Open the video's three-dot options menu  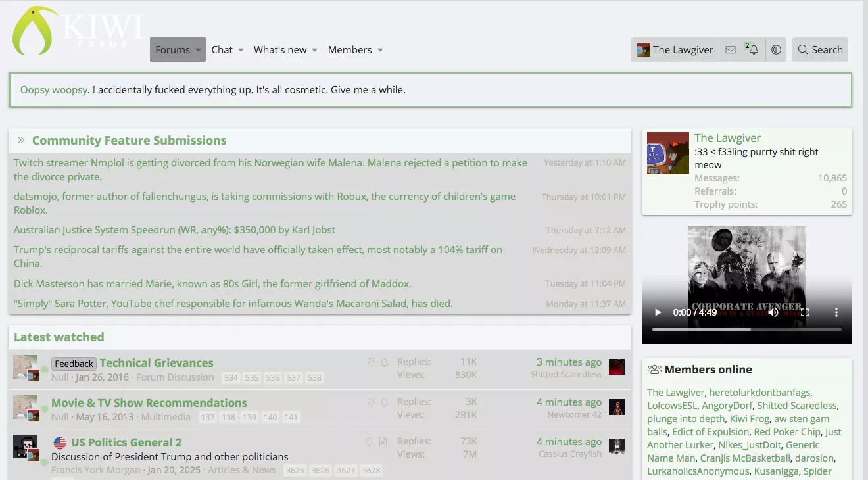tap(836, 312)
